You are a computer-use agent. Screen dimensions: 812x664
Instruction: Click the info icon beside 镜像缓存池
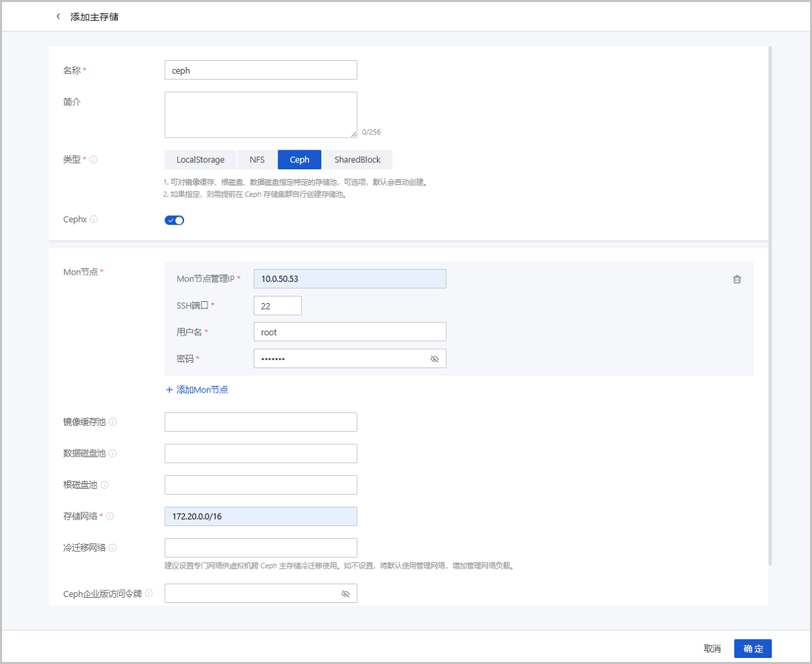[x=112, y=422]
